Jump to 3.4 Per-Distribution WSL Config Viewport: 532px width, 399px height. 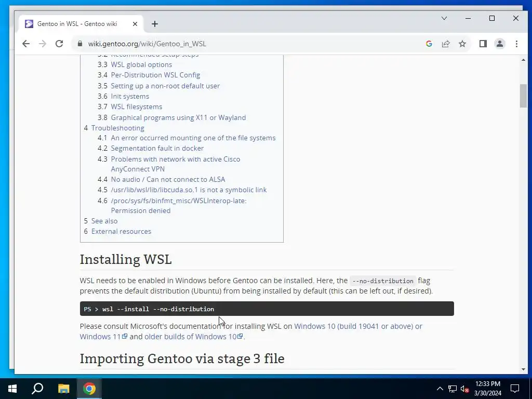point(155,75)
